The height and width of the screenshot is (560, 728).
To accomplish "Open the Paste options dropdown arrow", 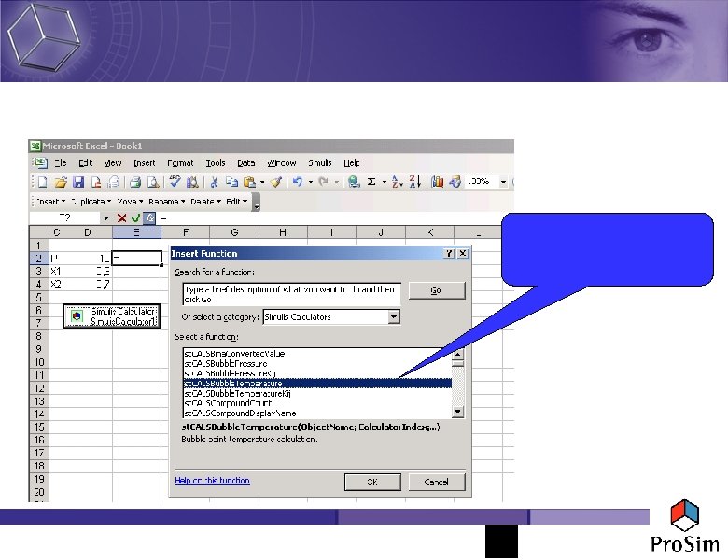I will (x=262, y=183).
